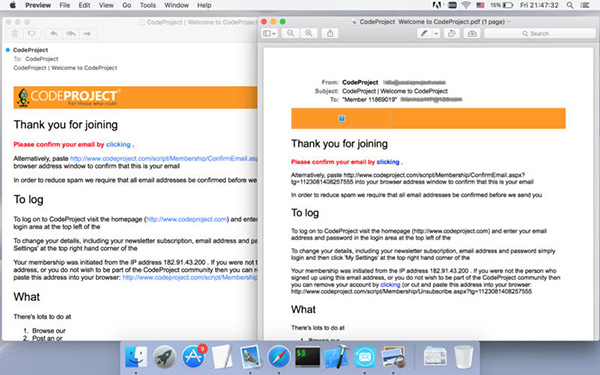Expand highlight pen options arrow
Image resolution: width=600 pixels, height=375 pixels.
point(436,34)
